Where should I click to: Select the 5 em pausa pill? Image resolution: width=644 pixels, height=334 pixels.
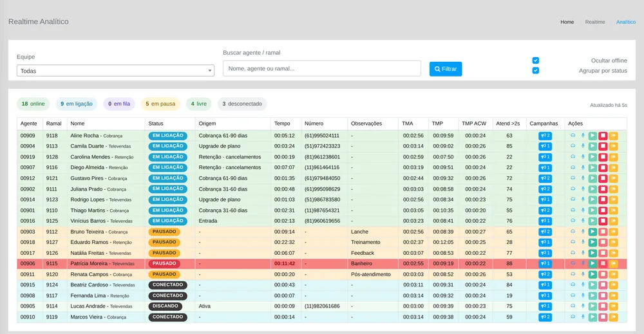click(160, 104)
